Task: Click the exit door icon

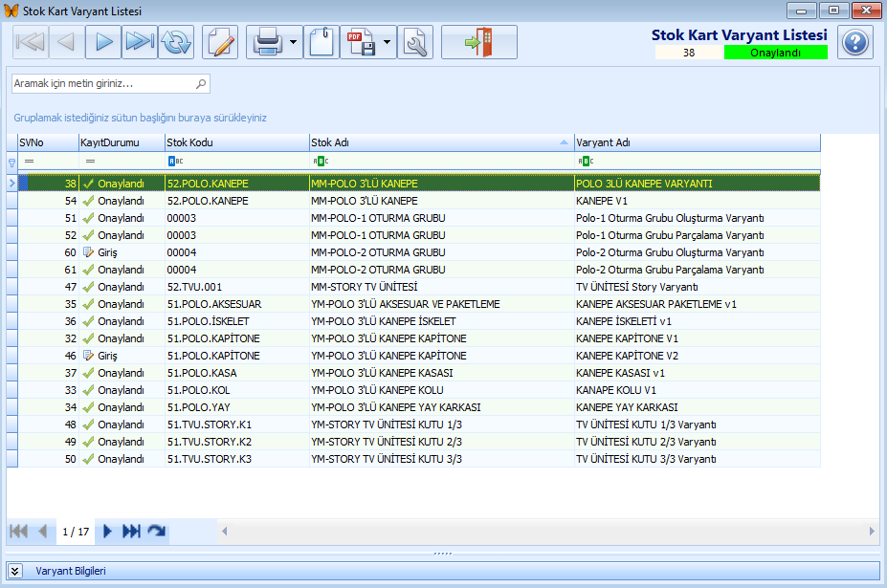Action: [479, 42]
